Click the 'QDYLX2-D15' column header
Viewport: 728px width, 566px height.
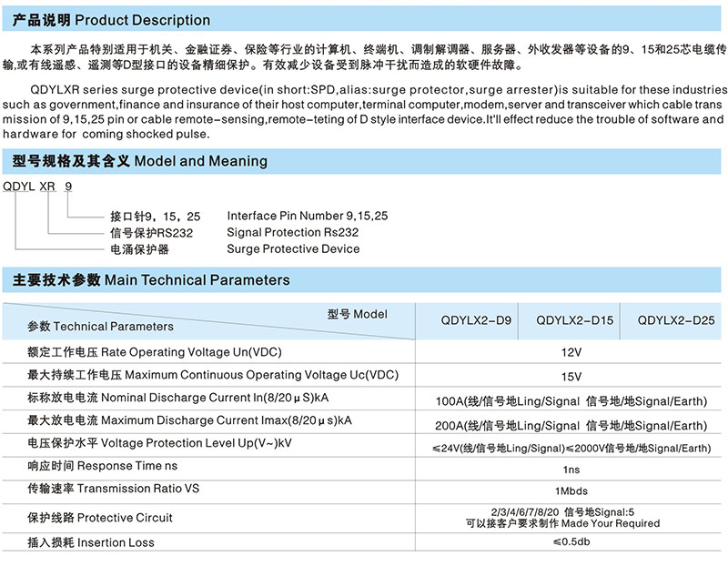575,320
